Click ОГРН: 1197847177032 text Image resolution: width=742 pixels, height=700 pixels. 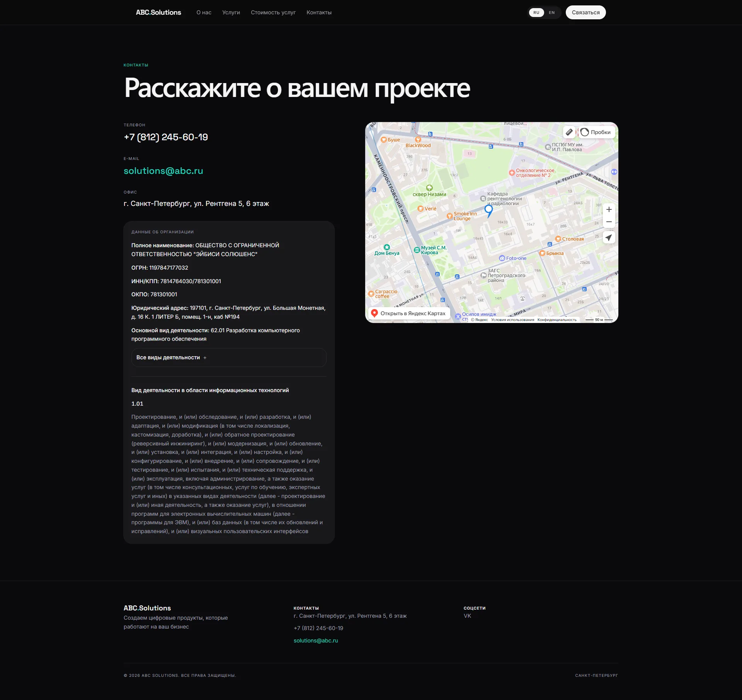[x=160, y=268]
